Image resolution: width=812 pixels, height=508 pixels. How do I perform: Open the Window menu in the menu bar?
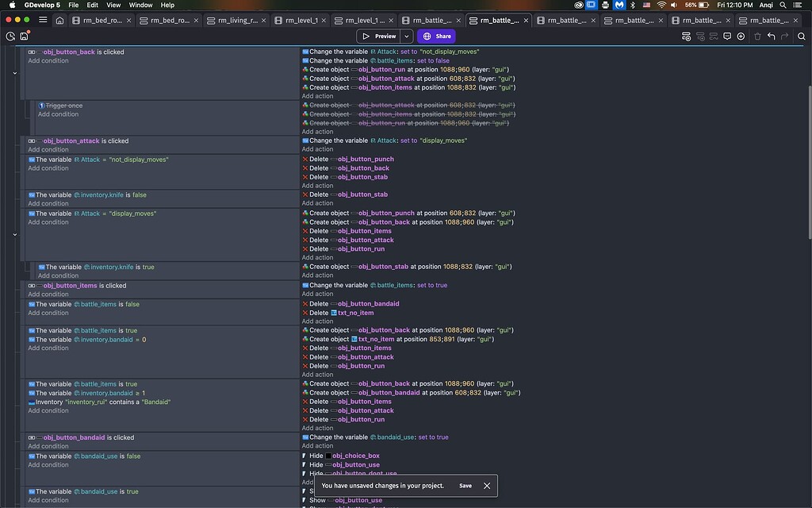pyautogui.click(x=140, y=5)
